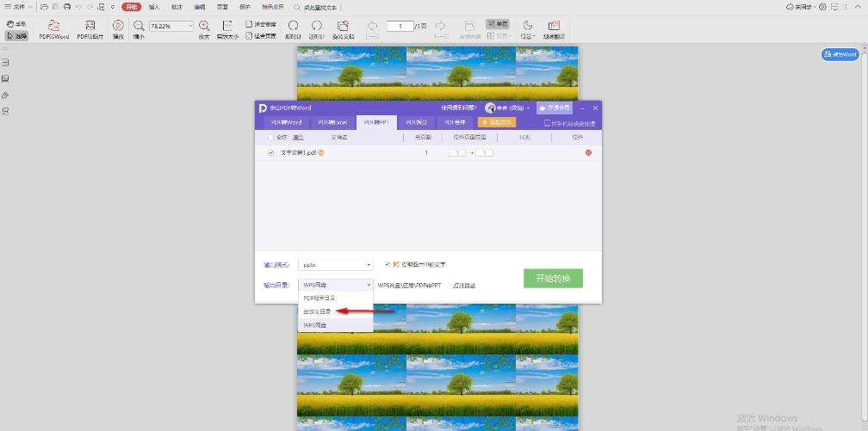Select the hand tool in the toolbar
This screenshot has width=868, height=431.
pos(16,24)
